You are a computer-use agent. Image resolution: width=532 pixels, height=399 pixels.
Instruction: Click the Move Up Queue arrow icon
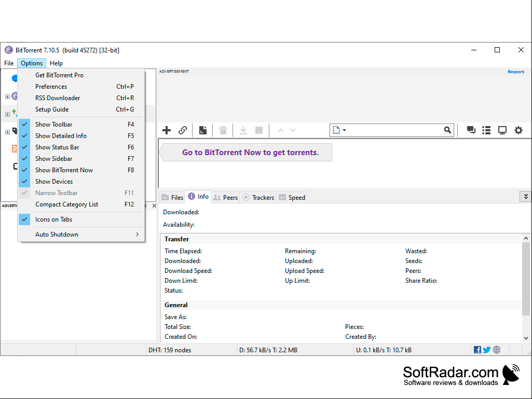[x=281, y=130]
